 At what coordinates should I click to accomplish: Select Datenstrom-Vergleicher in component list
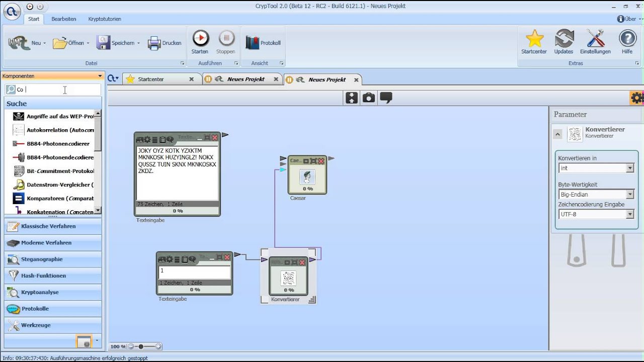[54, 185]
